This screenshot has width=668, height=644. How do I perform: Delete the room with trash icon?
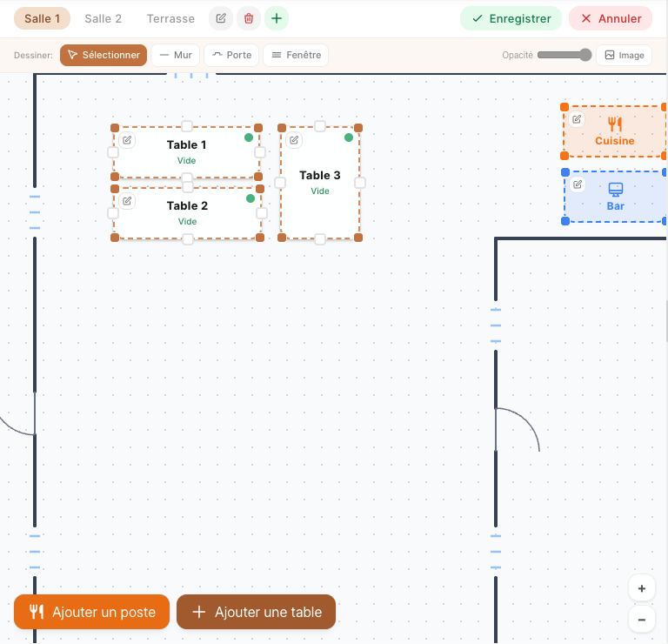click(x=249, y=19)
